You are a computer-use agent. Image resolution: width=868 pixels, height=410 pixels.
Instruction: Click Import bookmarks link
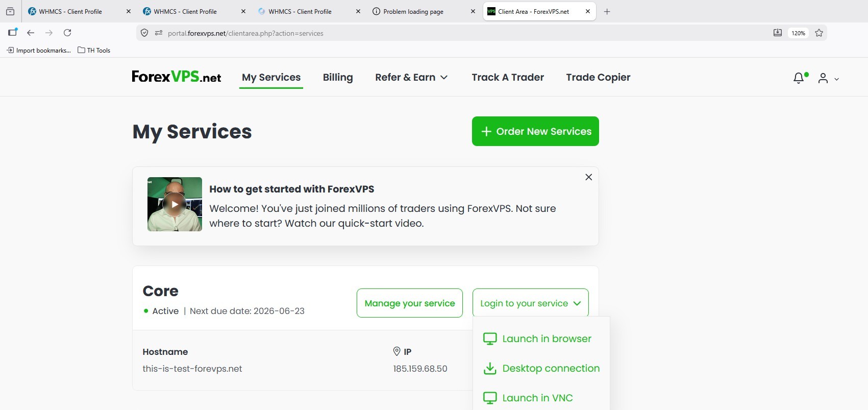[x=39, y=50]
